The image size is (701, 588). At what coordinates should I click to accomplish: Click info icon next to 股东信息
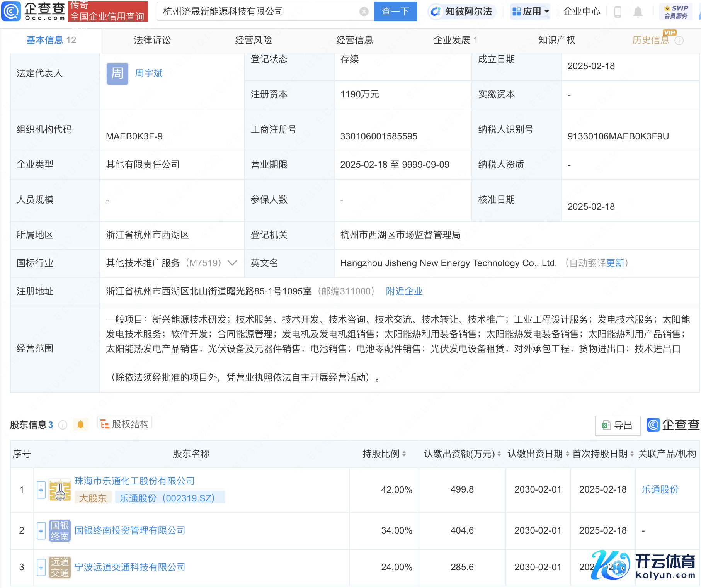(x=63, y=425)
